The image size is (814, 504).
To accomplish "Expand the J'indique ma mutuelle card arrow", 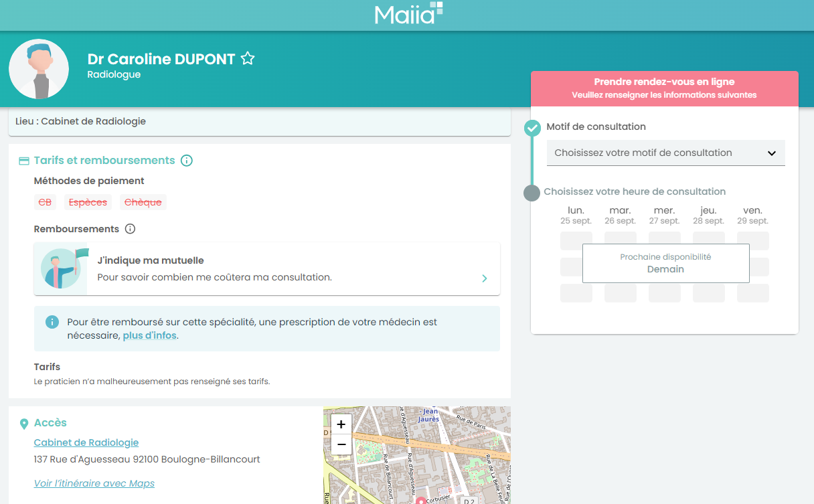I will 485,278.
